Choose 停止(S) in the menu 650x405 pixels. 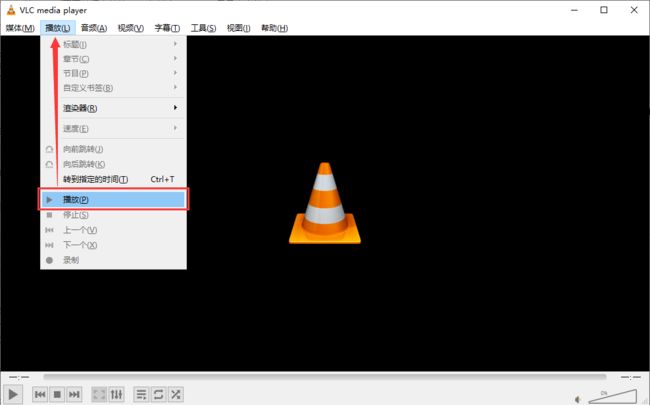pyautogui.click(x=113, y=215)
